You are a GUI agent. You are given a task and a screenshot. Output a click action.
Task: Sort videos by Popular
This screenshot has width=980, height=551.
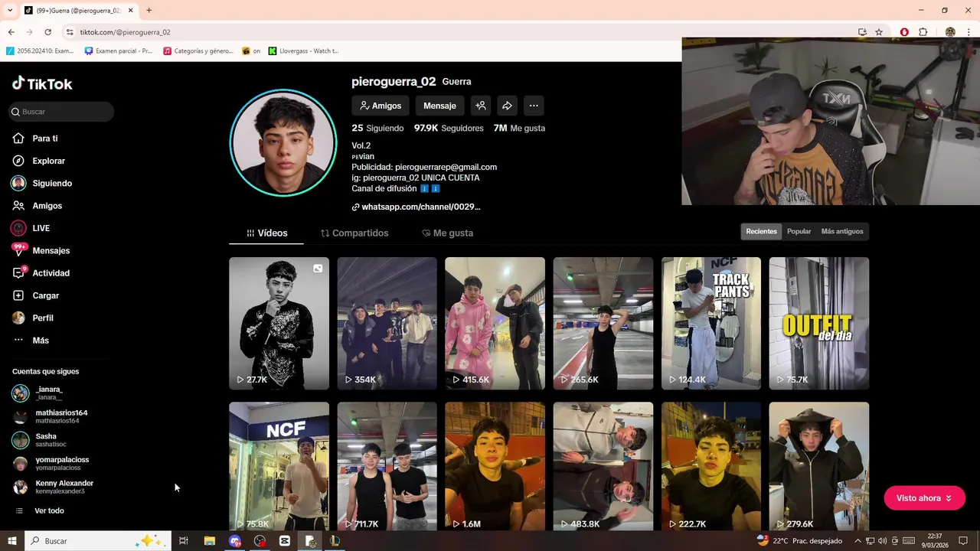[799, 231]
